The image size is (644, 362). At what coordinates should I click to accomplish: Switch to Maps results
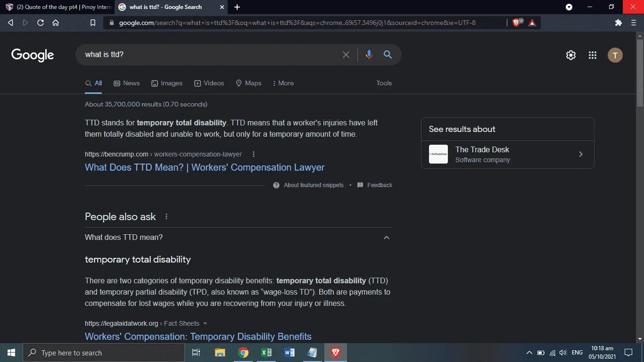(x=248, y=83)
